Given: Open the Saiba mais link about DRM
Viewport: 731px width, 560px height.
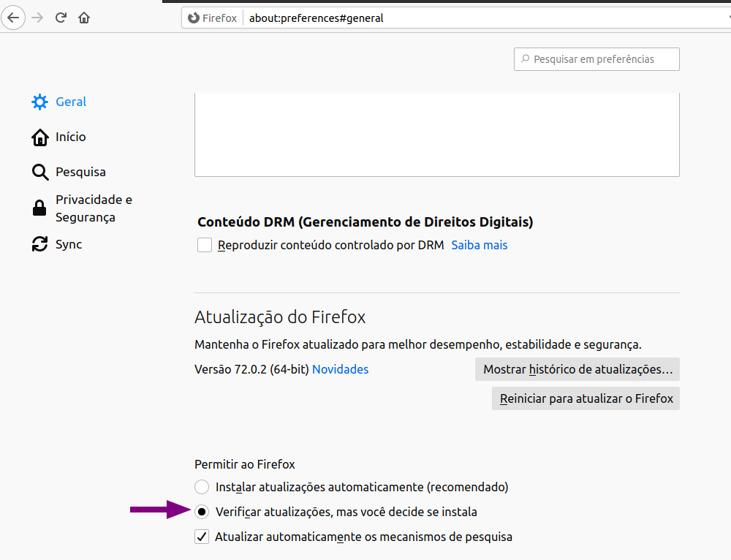Looking at the screenshot, I should point(479,245).
